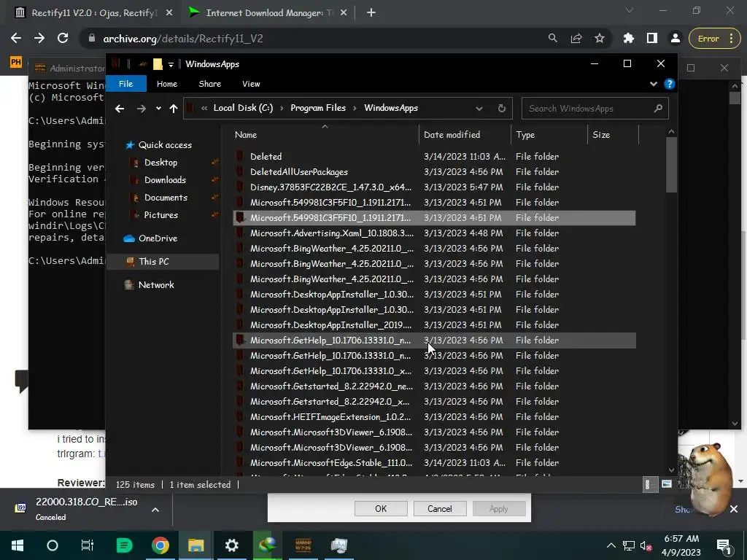747x560 pixels.
Task: Click OK in the dialog
Action: click(381, 508)
